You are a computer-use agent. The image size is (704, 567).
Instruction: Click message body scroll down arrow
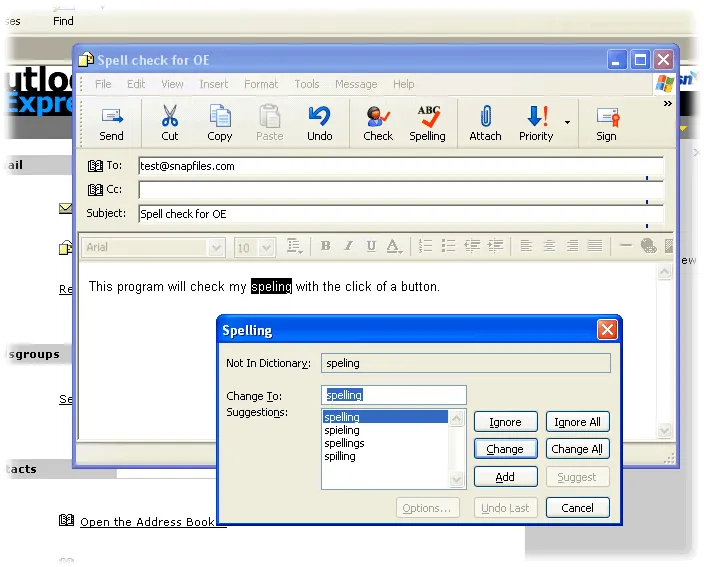point(664,431)
